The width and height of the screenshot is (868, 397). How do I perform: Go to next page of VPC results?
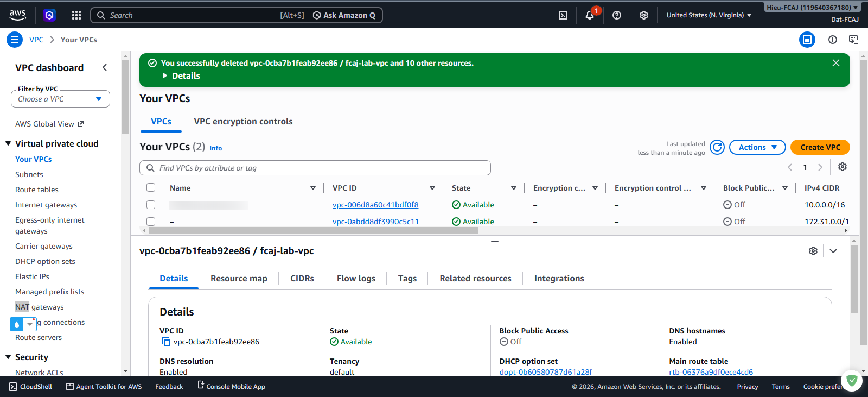(820, 167)
